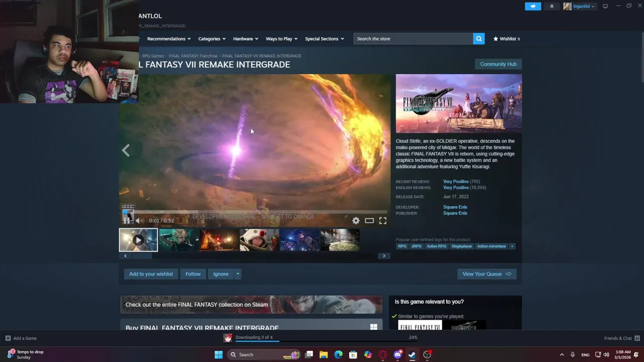Screen dimensions: 644x362
Task: Click RPG Games breadcrumb
Action: (153, 56)
